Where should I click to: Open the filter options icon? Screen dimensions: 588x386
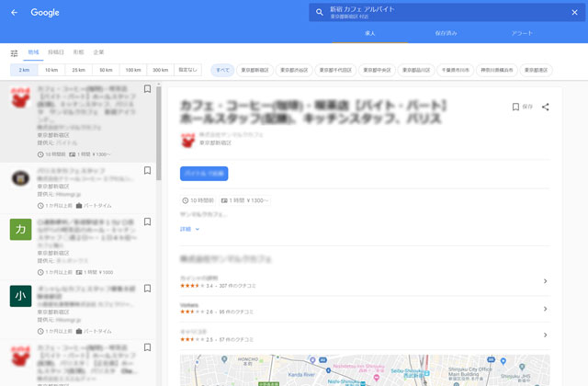point(14,53)
